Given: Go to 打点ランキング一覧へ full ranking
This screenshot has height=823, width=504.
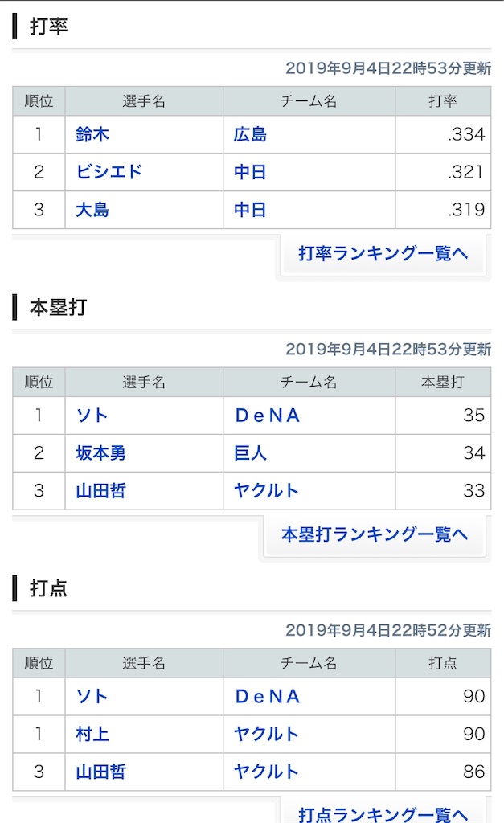Looking at the screenshot, I should pos(383,813).
